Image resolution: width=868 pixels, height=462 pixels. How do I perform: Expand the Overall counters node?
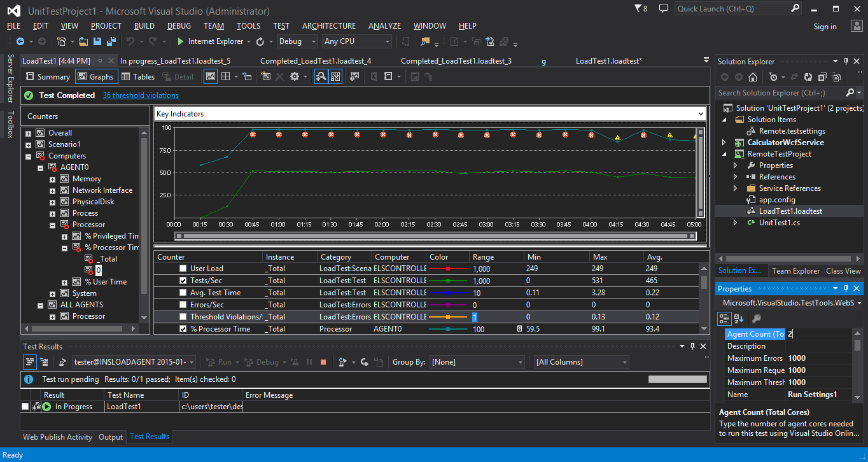29,134
